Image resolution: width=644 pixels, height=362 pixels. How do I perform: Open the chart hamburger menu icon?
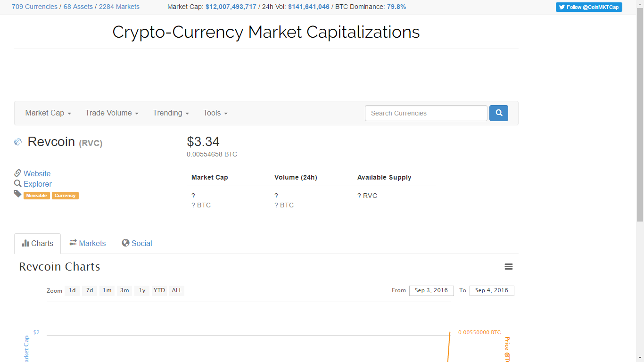tap(509, 267)
